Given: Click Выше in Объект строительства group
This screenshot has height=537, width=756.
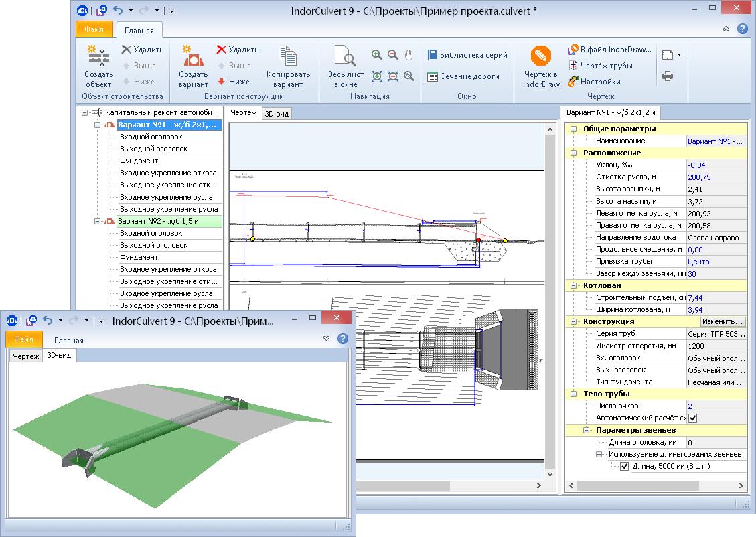Looking at the screenshot, I should click(x=139, y=66).
